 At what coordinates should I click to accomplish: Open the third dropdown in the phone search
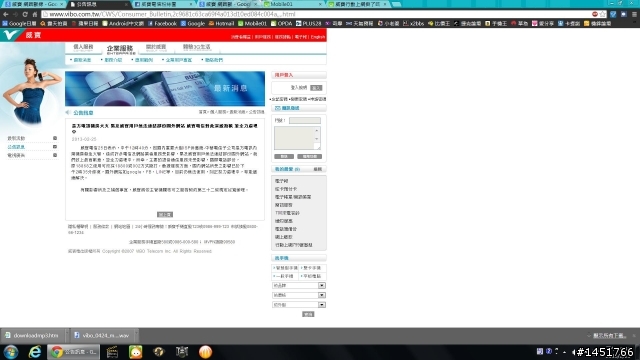click(298, 305)
